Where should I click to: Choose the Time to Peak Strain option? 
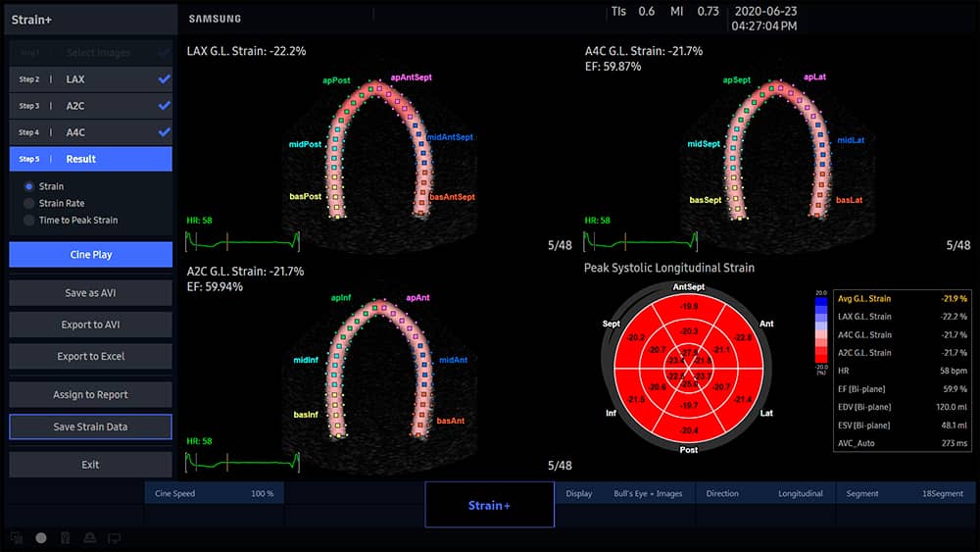28,221
